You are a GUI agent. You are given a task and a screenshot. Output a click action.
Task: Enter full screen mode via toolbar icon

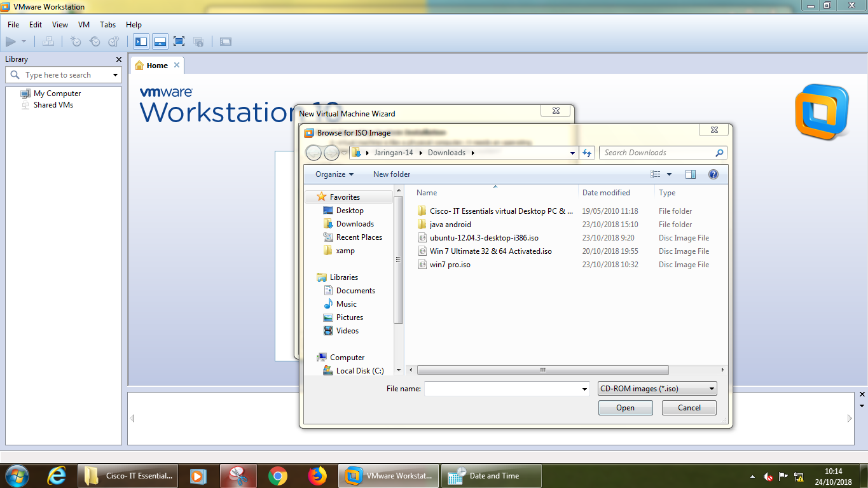point(179,42)
